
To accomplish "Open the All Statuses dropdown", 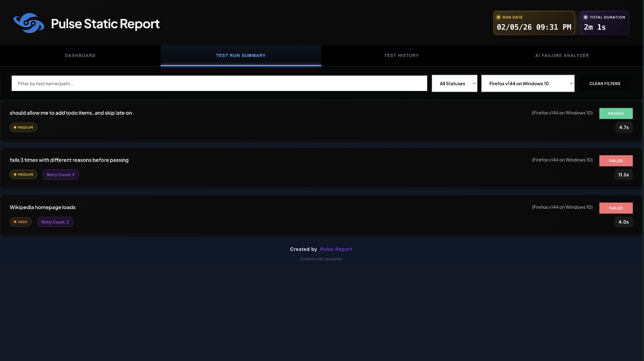I will [454, 84].
